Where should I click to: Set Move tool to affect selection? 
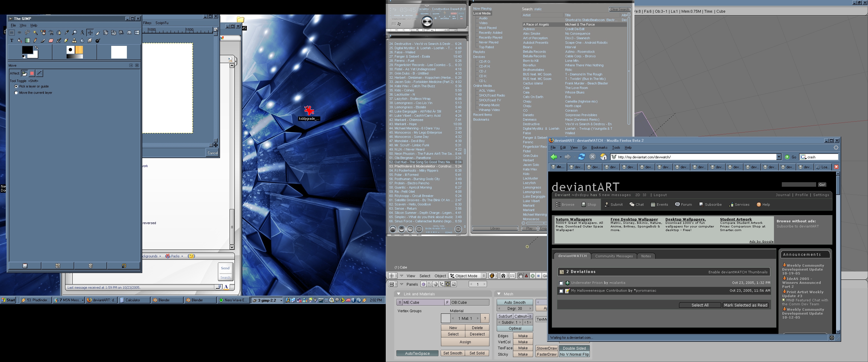(x=32, y=73)
